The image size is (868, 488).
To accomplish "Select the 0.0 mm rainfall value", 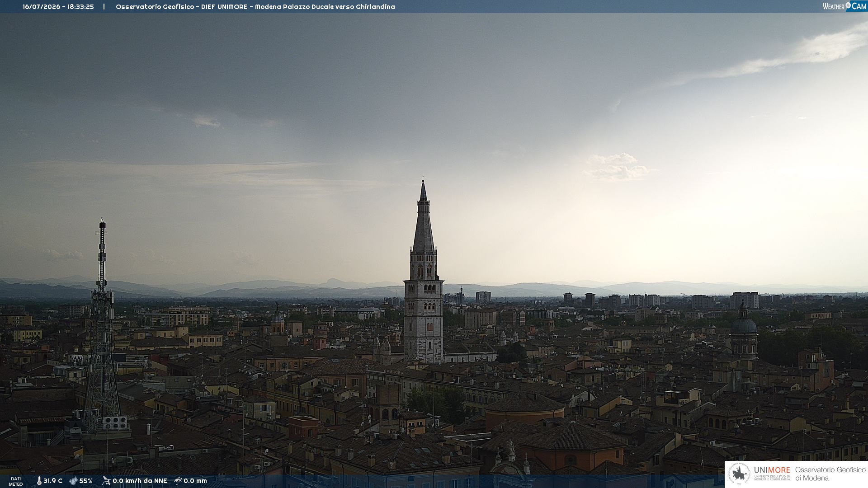I will tap(195, 481).
